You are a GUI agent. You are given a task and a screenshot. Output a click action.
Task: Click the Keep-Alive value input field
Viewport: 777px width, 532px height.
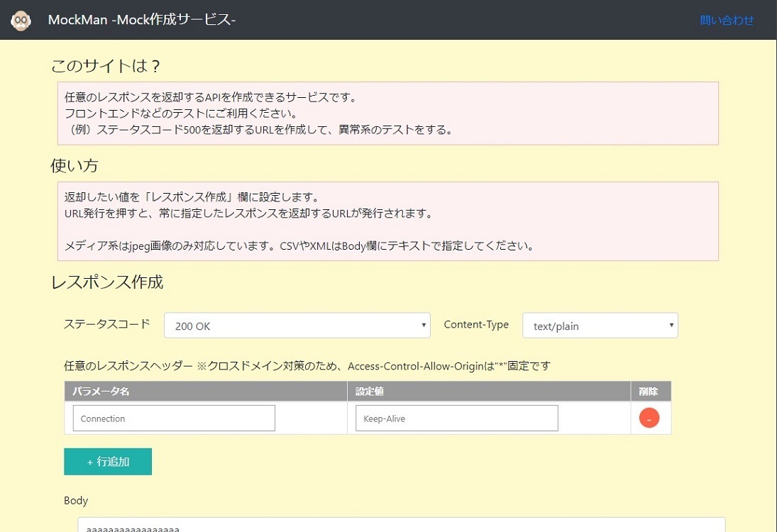pyautogui.click(x=456, y=419)
